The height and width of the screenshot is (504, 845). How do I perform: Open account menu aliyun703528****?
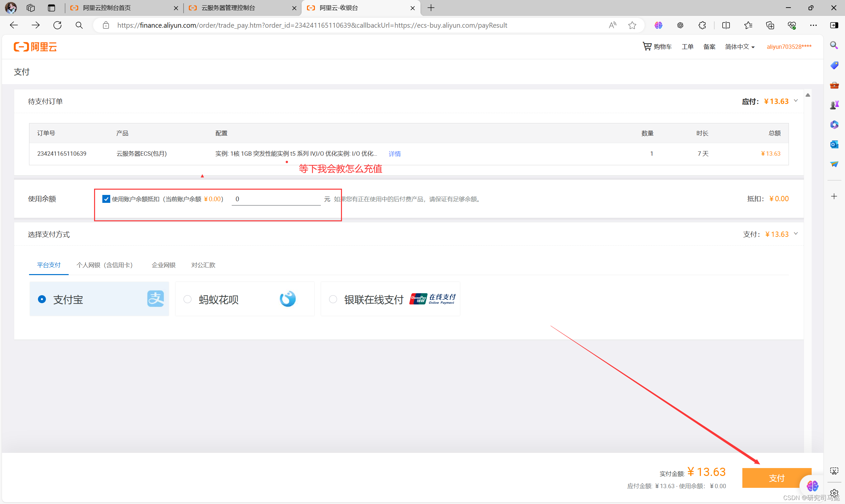[x=789, y=47]
